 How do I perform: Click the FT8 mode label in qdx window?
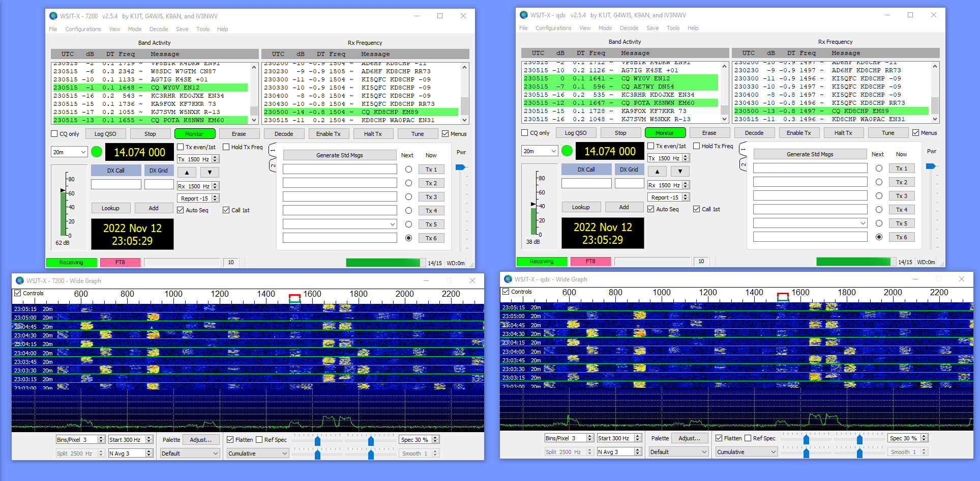pyautogui.click(x=590, y=261)
